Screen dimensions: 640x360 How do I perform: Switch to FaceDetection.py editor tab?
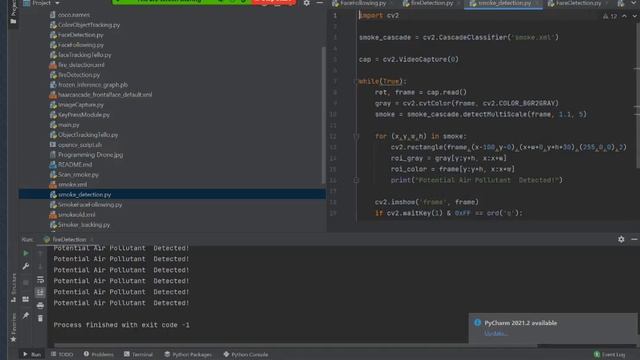[x=576, y=3]
